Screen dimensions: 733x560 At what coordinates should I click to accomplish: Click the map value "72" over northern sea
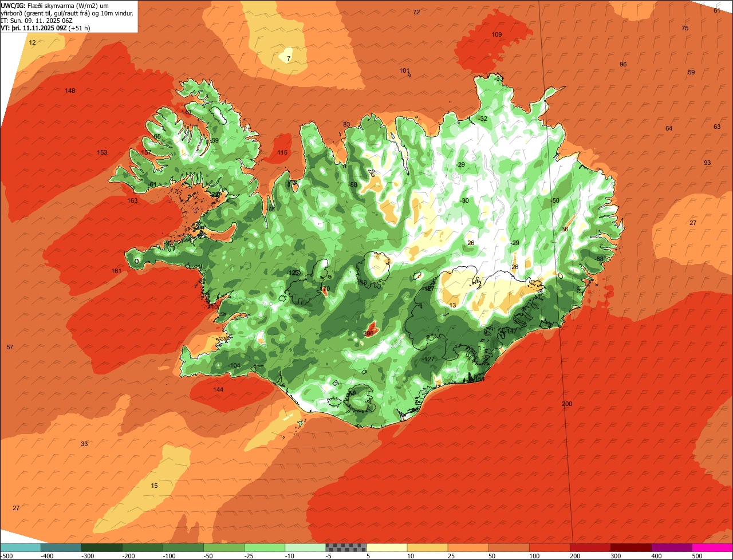pos(416,12)
